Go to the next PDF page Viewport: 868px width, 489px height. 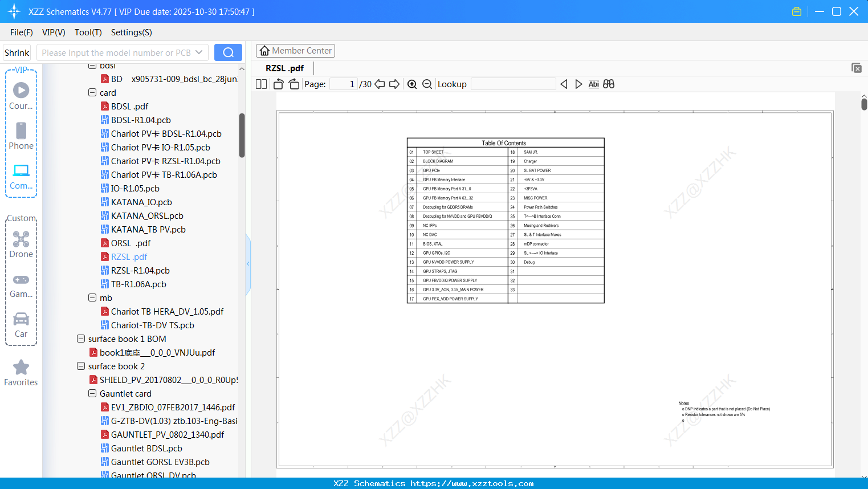[394, 84]
